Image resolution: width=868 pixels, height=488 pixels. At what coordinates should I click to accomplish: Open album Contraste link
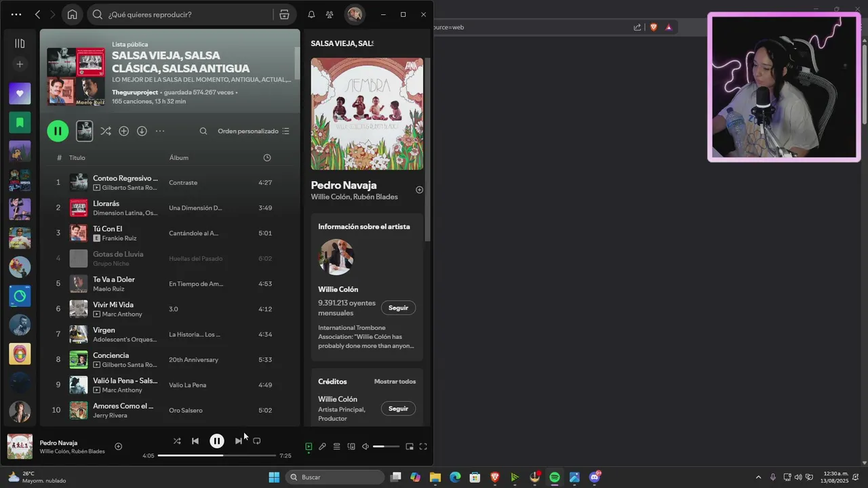pos(183,182)
